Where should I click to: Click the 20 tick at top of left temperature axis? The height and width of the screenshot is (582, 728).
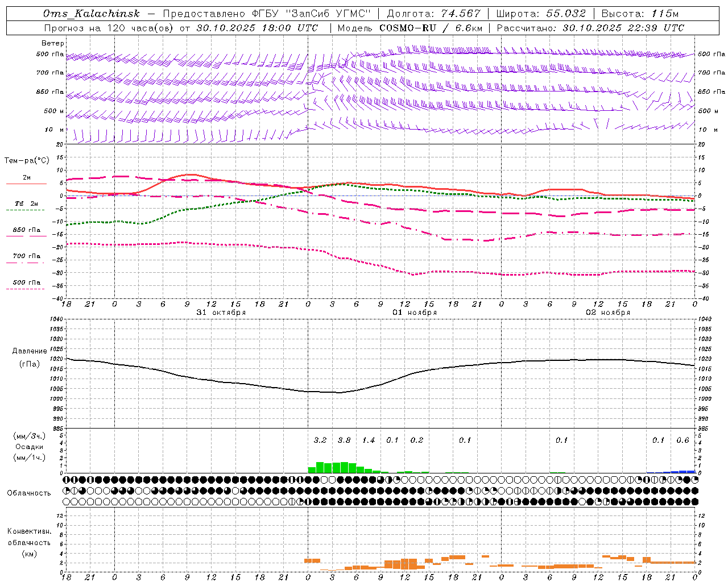click(x=59, y=144)
